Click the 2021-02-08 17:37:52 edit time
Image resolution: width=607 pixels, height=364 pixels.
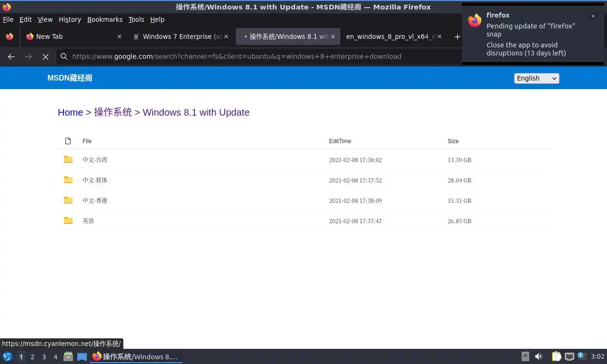355,181
